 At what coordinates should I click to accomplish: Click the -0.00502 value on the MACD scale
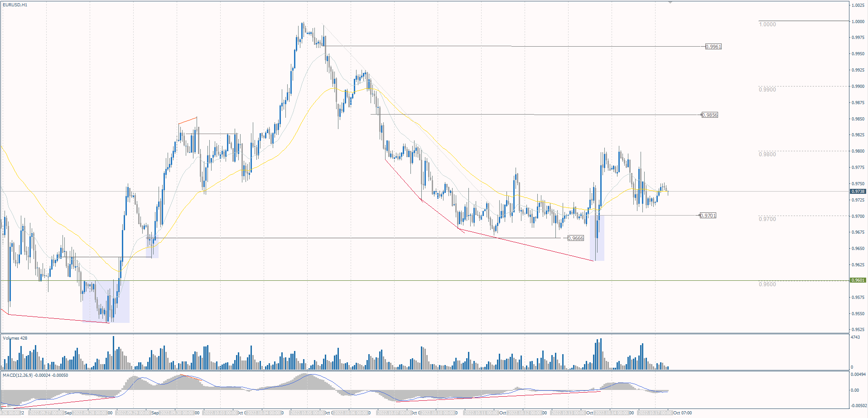tap(858, 406)
